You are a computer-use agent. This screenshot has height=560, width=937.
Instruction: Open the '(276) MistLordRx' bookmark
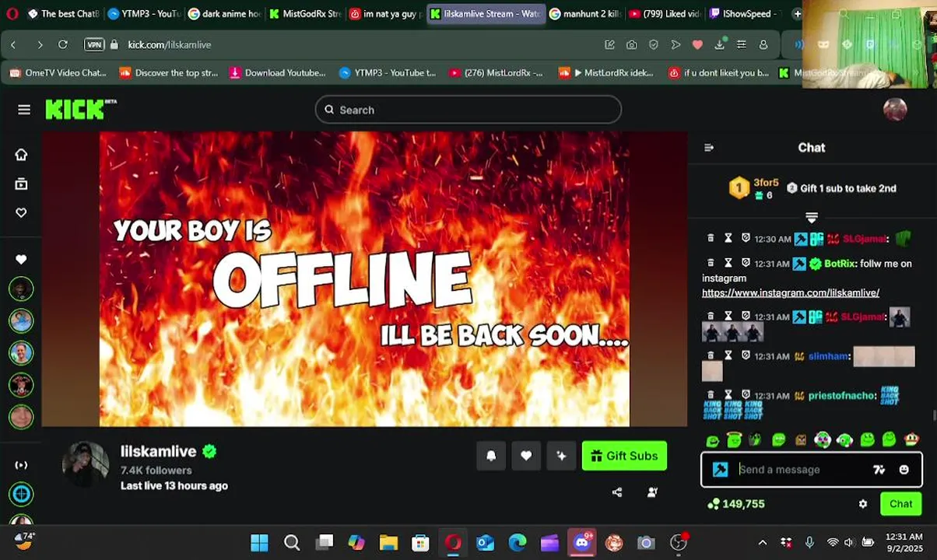(496, 72)
